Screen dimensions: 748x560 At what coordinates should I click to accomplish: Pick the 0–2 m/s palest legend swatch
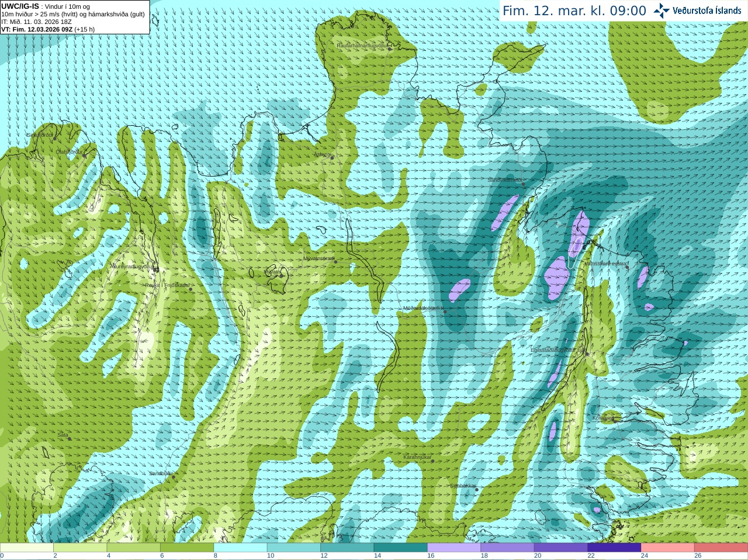click(x=27, y=548)
